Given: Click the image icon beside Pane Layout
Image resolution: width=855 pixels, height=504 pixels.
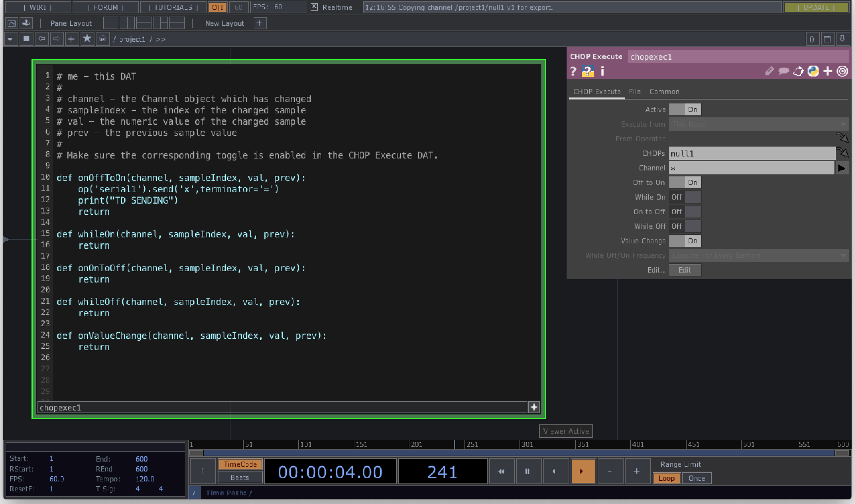Looking at the screenshot, I should point(12,23).
